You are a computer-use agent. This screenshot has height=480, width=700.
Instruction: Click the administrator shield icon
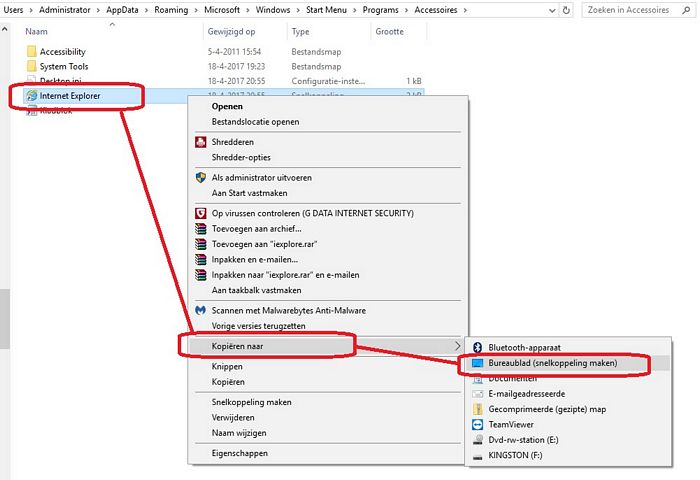(x=201, y=177)
